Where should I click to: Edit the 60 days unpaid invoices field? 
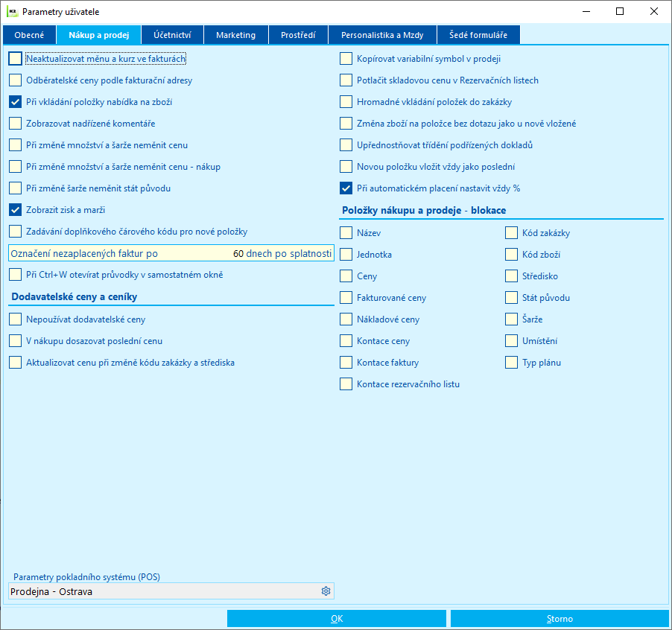[x=171, y=253]
